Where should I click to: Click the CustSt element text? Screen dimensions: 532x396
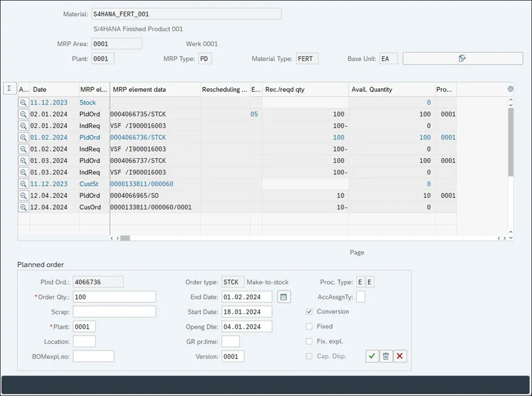pos(89,184)
